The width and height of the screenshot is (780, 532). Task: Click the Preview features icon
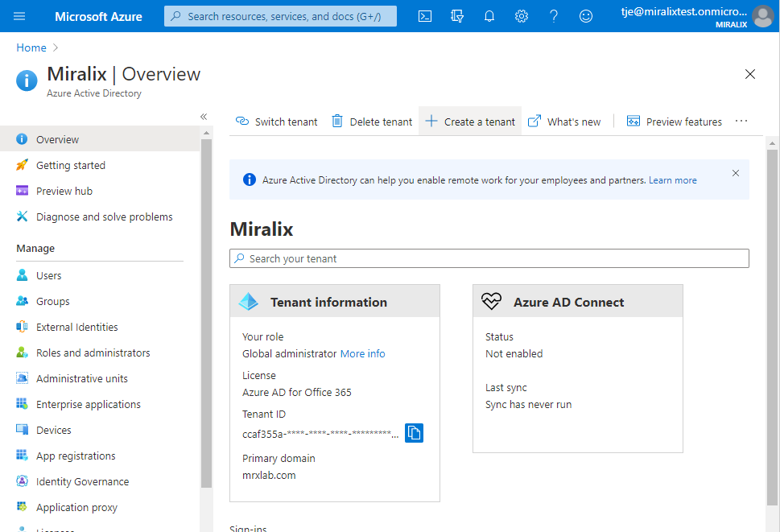(633, 122)
